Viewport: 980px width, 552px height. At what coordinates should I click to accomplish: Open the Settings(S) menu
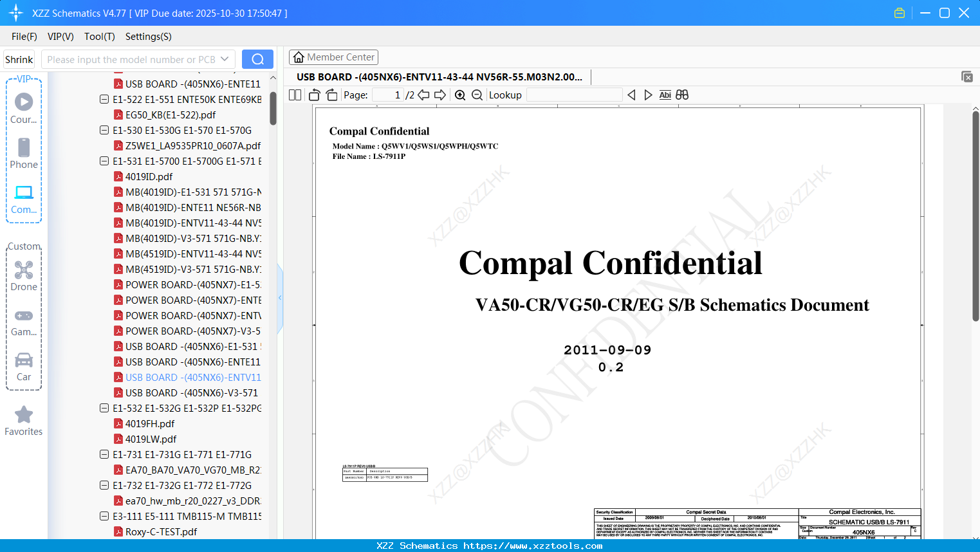pos(149,37)
